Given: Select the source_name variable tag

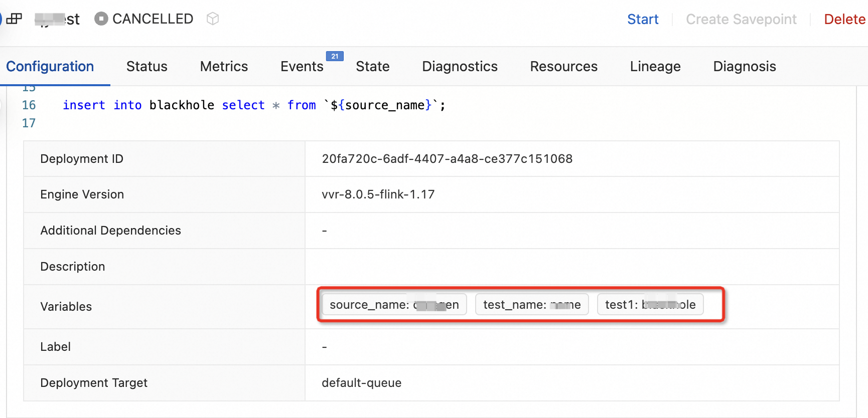Looking at the screenshot, I should pos(394,305).
